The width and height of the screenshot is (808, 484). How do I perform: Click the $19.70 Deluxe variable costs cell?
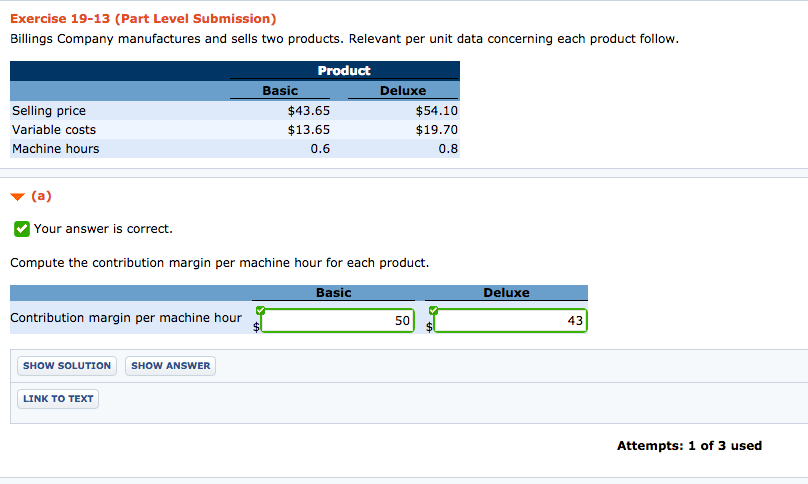point(436,130)
